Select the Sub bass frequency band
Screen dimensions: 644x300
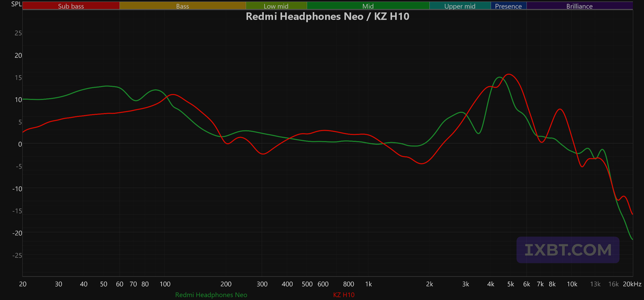(71, 6)
